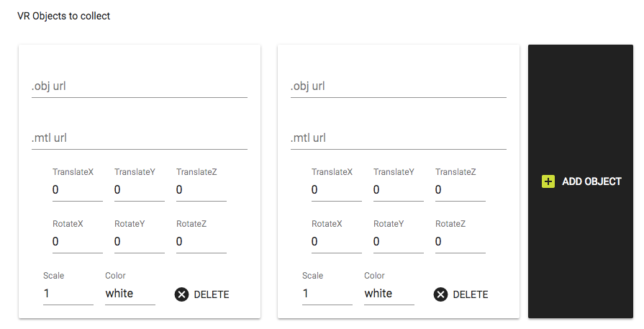This screenshot has width=644, height=329.
Task: Select the TranslateX field in first card
Action: tap(77, 190)
